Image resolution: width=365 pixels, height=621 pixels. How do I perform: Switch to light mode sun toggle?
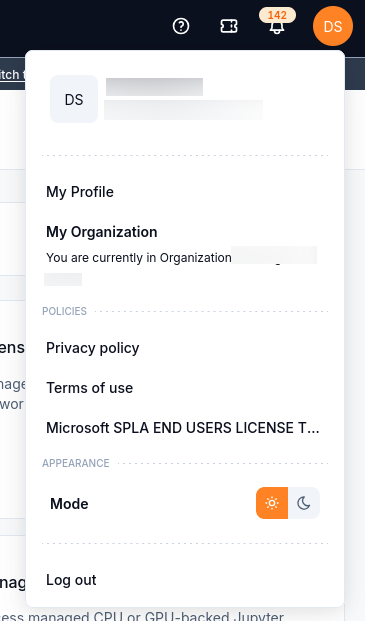272,503
